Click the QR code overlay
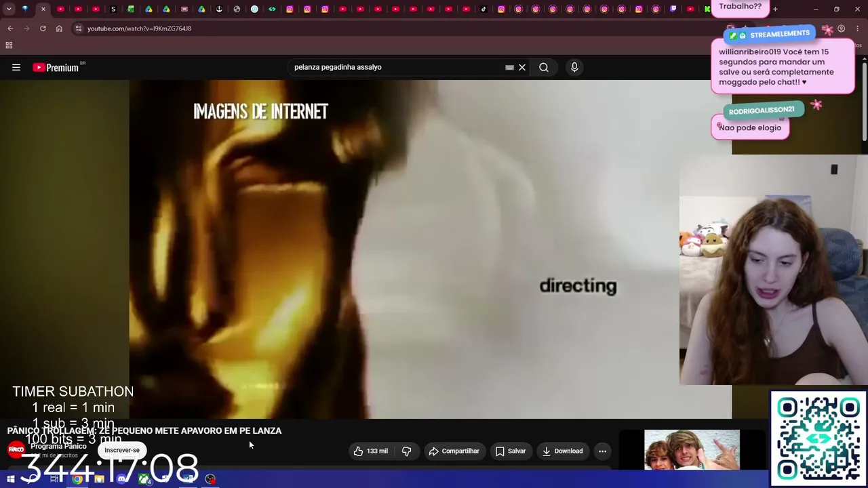The height and width of the screenshot is (488, 868). pyautogui.click(x=818, y=438)
